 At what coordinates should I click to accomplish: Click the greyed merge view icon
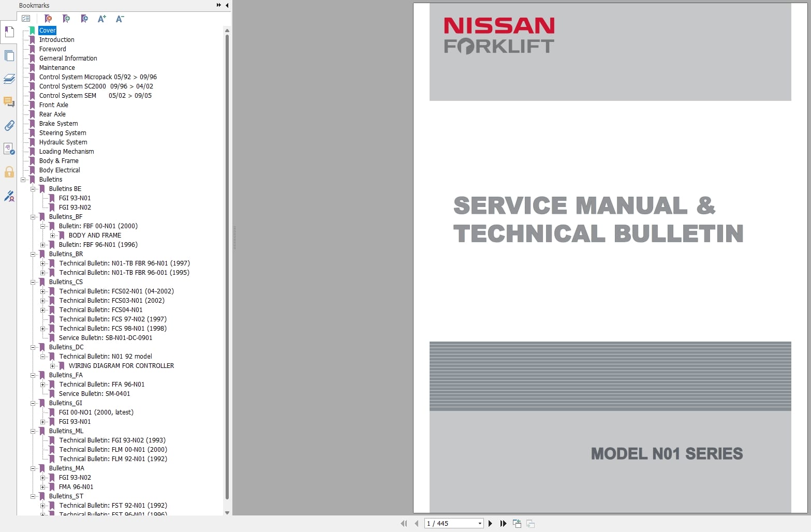pyautogui.click(x=530, y=524)
